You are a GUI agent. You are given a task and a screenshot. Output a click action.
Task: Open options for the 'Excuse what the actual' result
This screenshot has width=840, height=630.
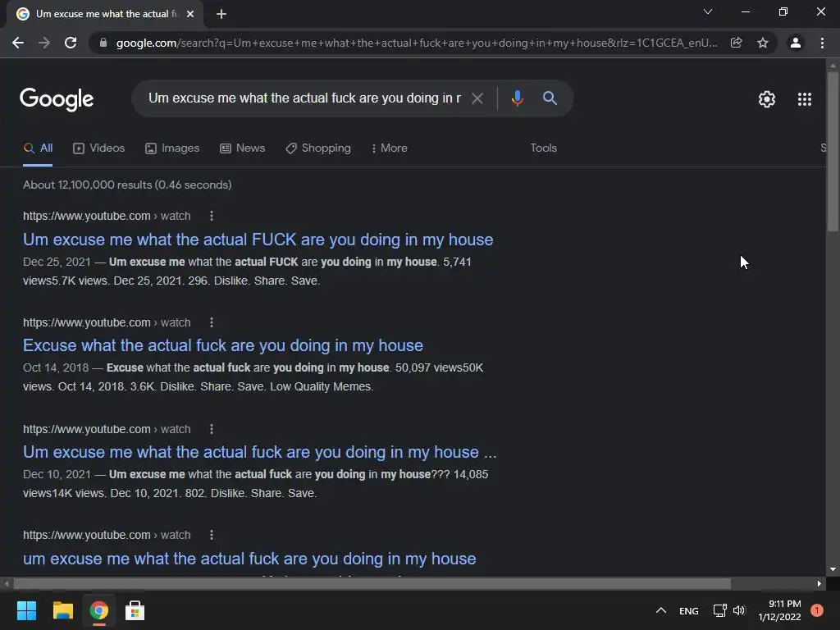212,322
